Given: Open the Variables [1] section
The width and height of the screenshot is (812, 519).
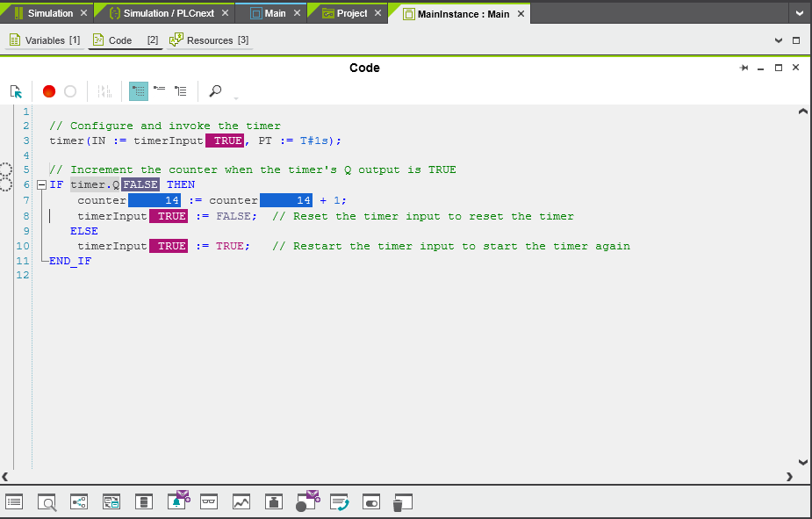Looking at the screenshot, I should [x=45, y=40].
